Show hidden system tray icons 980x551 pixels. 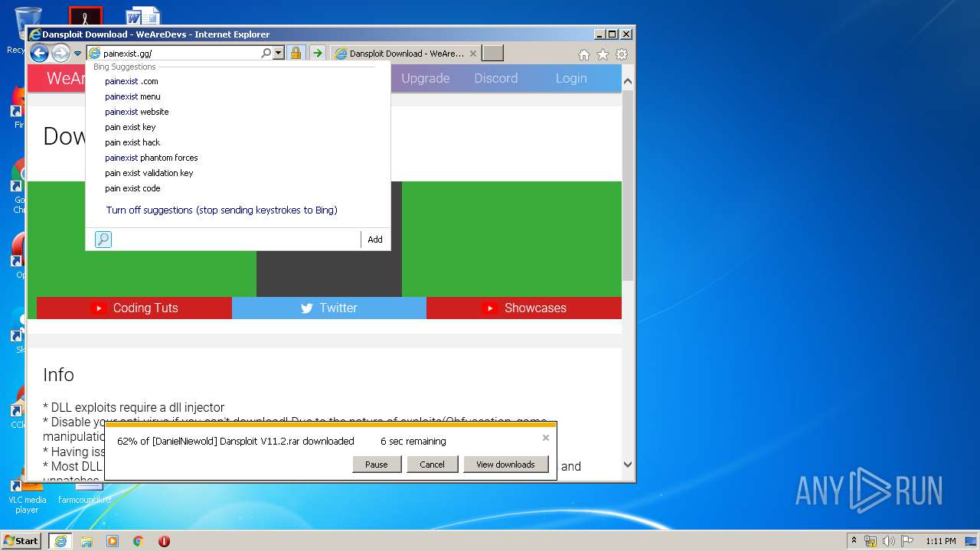coord(854,541)
